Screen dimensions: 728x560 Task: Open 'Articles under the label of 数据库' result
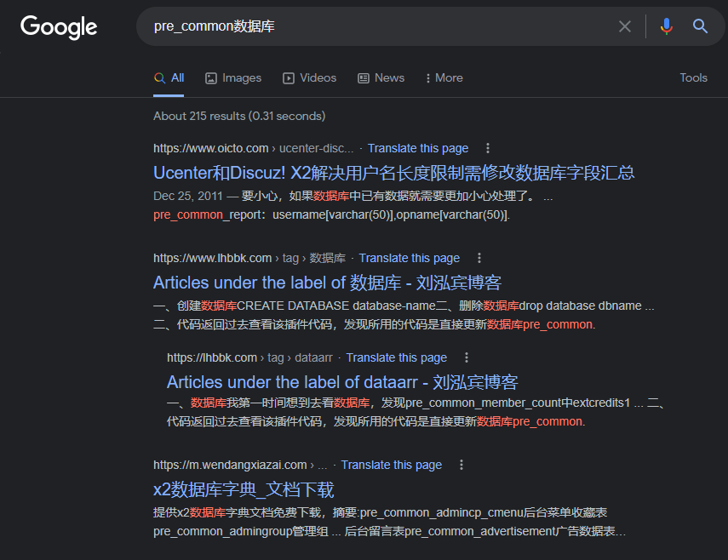327,283
